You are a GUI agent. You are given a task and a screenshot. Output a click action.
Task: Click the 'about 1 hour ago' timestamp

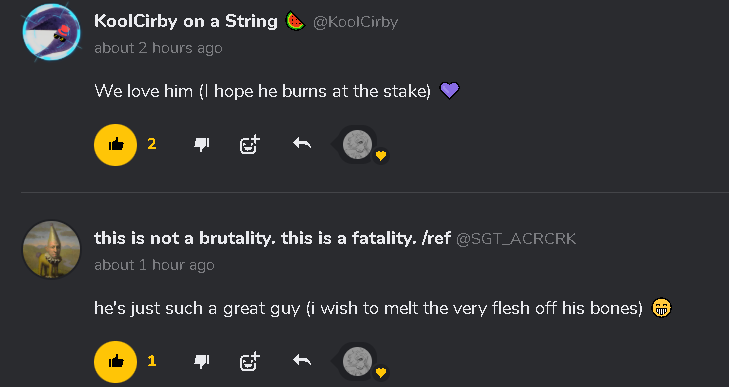pyautogui.click(x=154, y=265)
